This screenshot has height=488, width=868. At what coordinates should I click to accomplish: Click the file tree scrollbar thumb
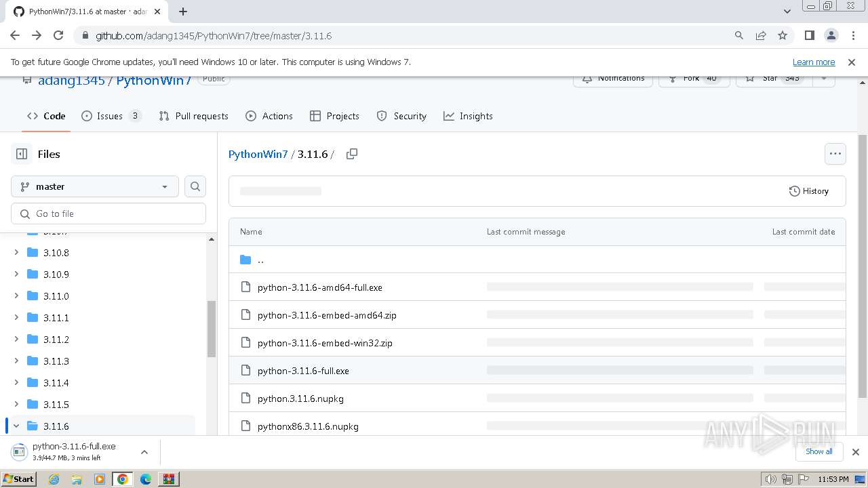tap(212, 329)
